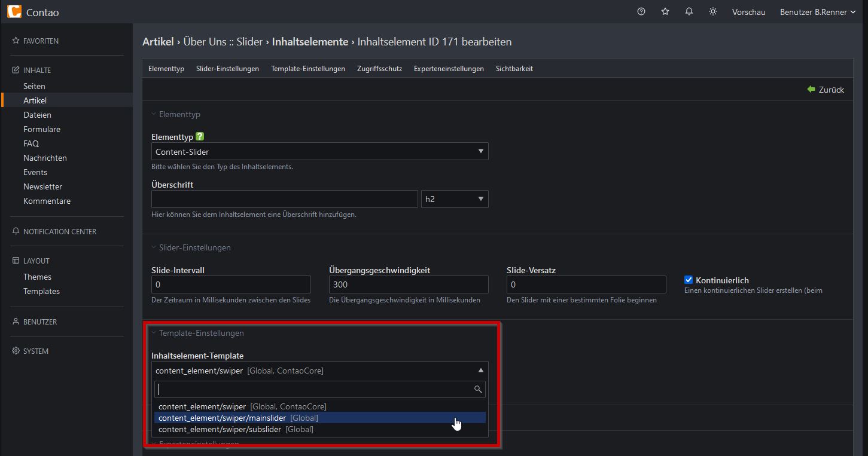The height and width of the screenshot is (456, 868).
Task: Click the search magnifier icon in template dropdown
Action: (x=478, y=389)
